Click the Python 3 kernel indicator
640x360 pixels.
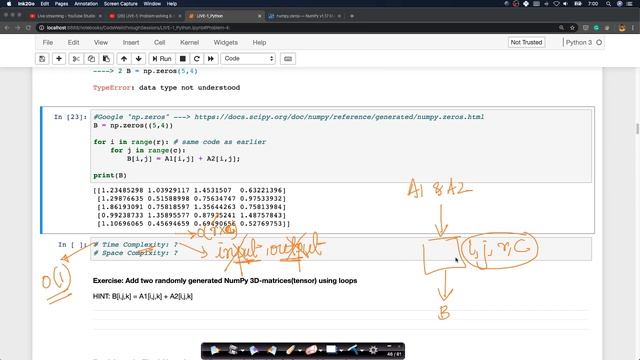(578, 42)
